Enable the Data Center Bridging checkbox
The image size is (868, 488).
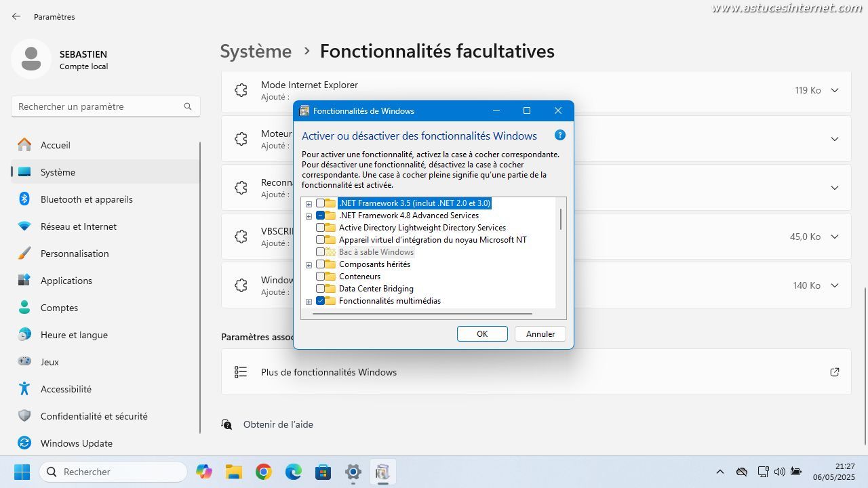pyautogui.click(x=320, y=289)
